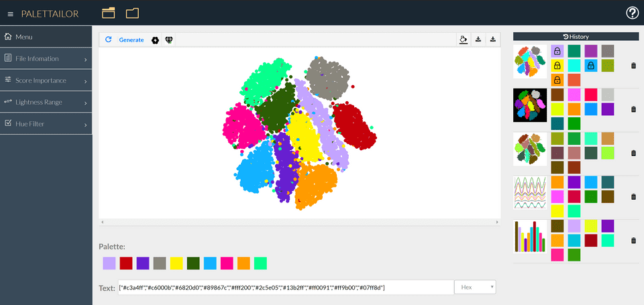
Task: Click the outlined folder icon in the header
Action: pyautogui.click(x=132, y=13)
